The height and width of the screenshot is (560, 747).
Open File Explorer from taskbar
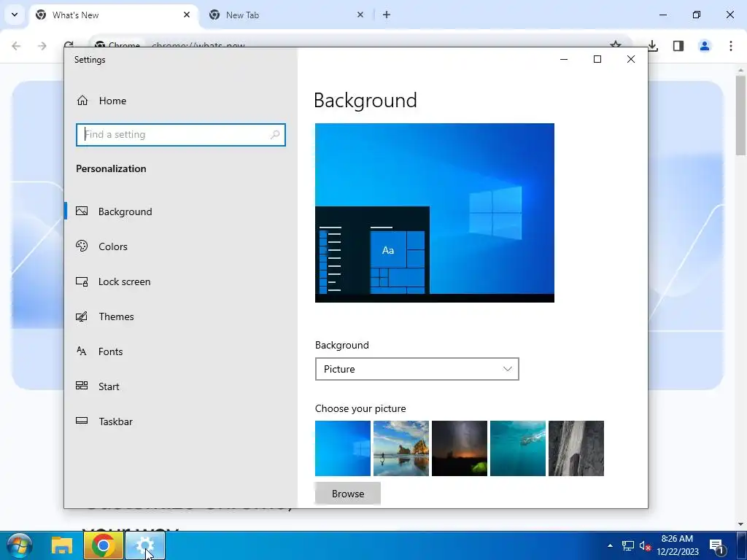click(62, 545)
